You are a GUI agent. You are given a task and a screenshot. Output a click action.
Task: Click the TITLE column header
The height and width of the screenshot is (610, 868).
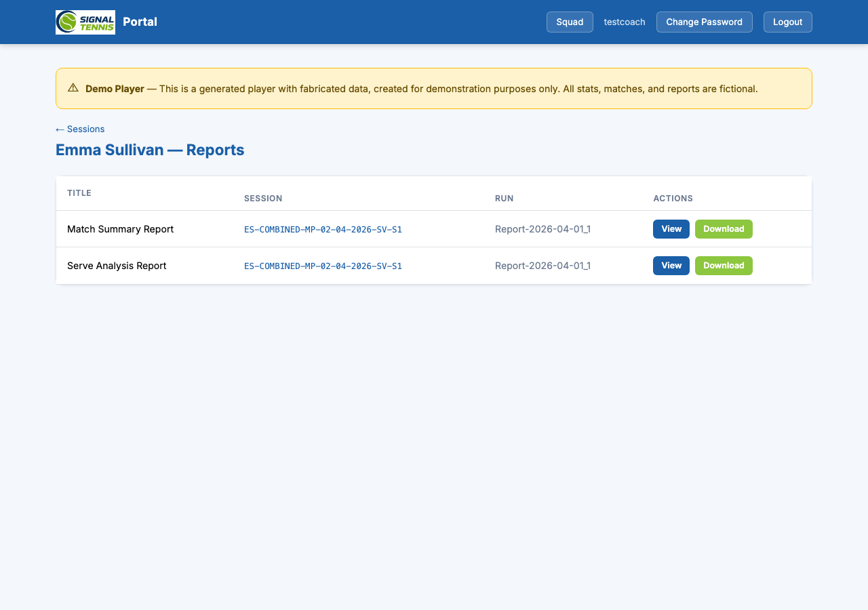pyautogui.click(x=79, y=193)
